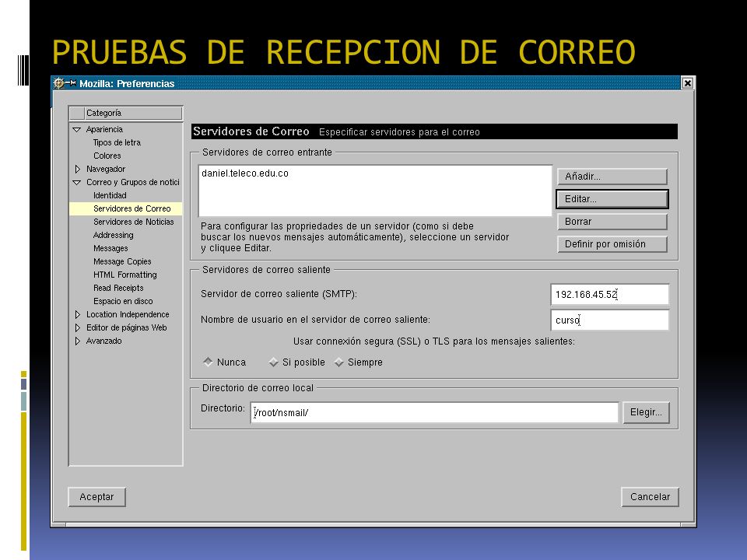Click the window menu icon in Preferencias title bar

59,83
